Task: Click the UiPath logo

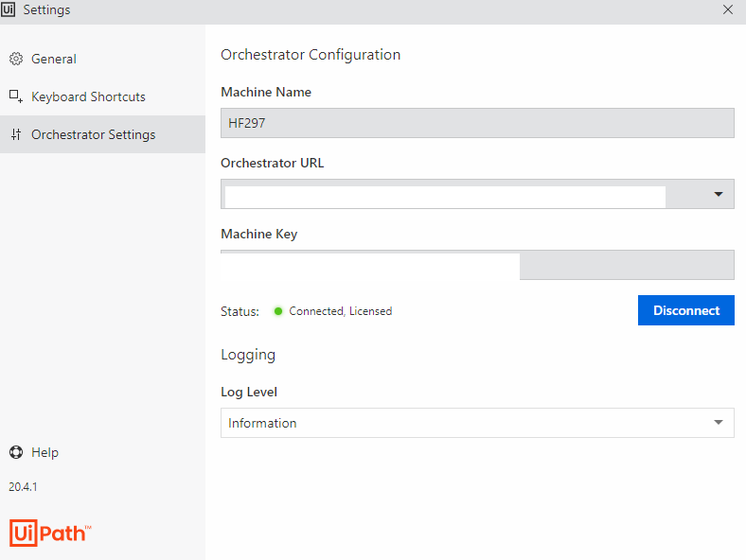Action: [50, 533]
